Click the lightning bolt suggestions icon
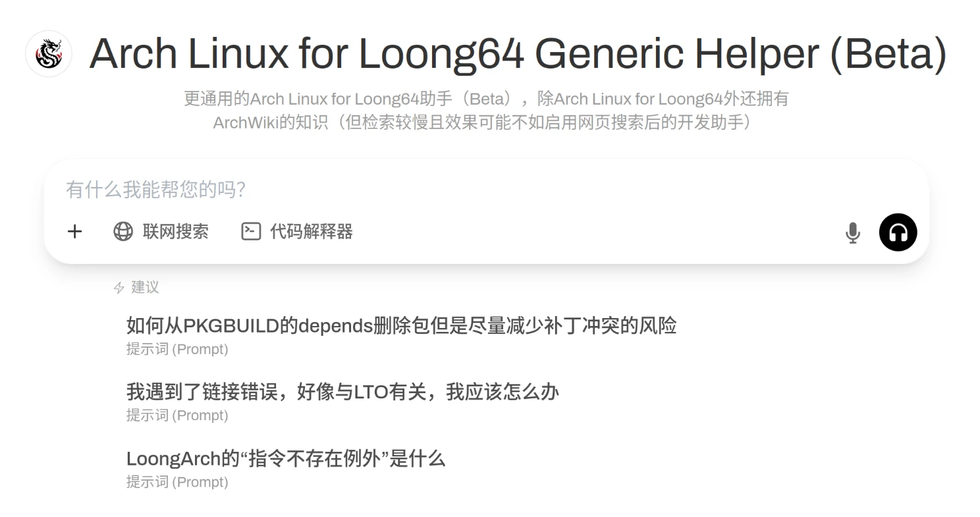The height and width of the screenshot is (517, 980). point(119,288)
